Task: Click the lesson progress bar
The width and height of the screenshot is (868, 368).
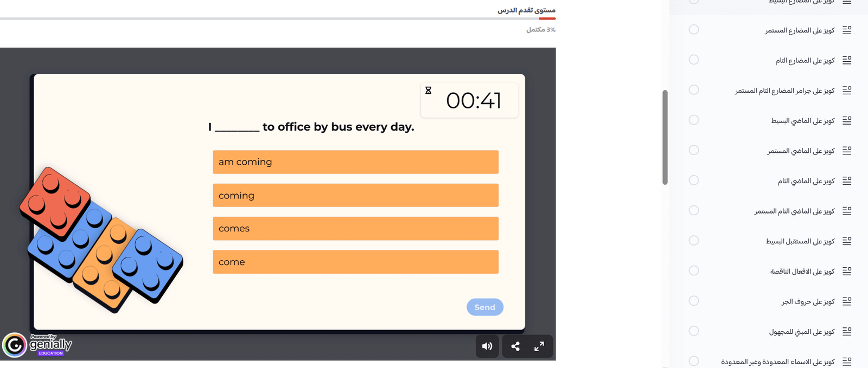Action: [278, 18]
